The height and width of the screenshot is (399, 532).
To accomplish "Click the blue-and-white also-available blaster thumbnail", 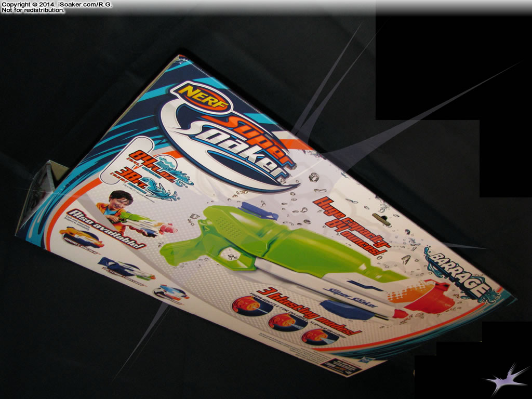I will point(126,269).
